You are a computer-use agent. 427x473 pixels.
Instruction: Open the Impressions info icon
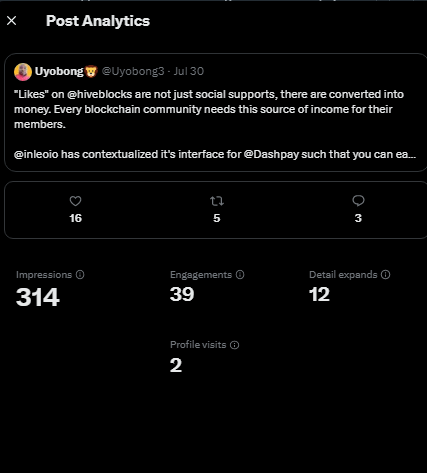tap(80, 275)
